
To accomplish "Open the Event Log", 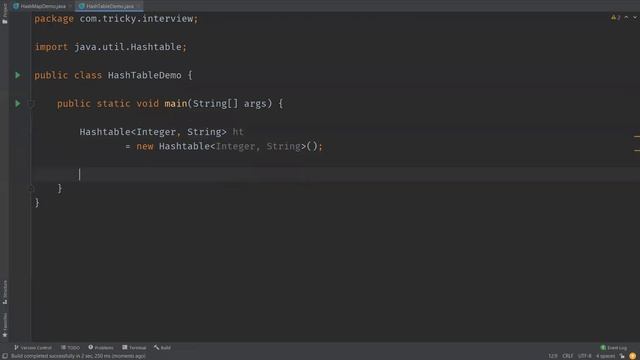I will (613, 348).
